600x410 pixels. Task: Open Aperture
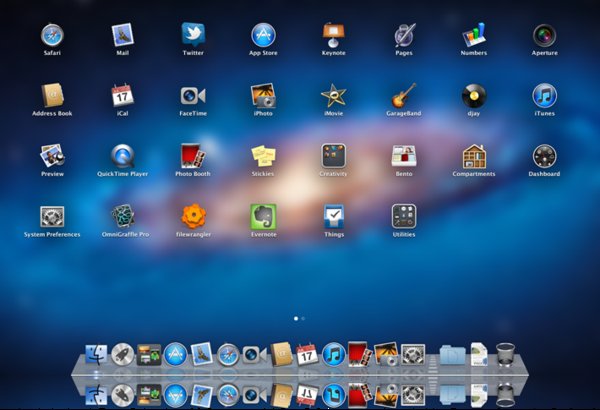(x=545, y=35)
